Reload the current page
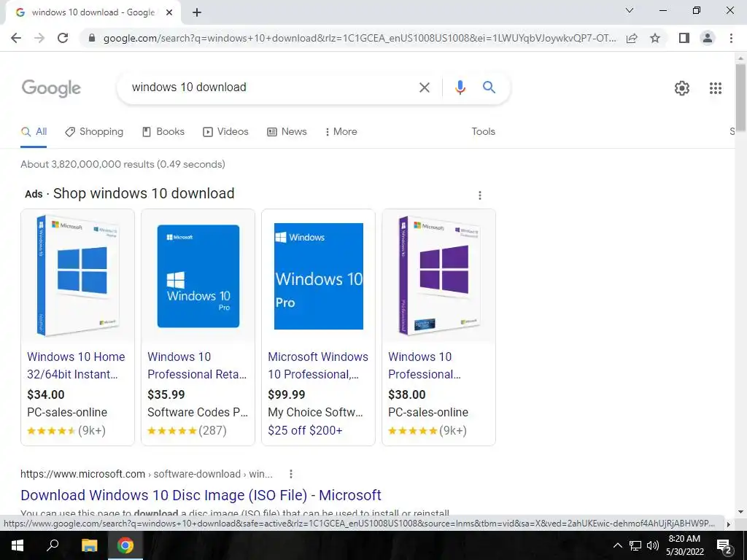This screenshot has width=747, height=560. [63, 38]
